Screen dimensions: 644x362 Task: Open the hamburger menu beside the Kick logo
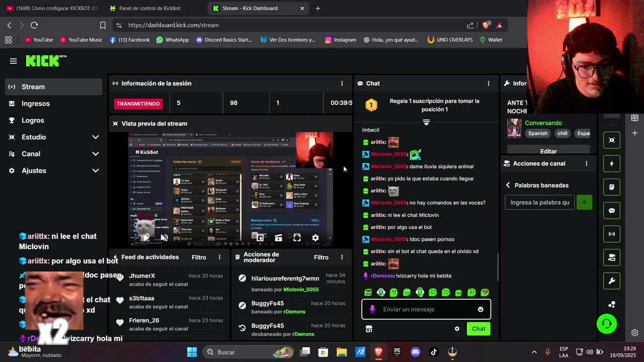click(x=13, y=61)
